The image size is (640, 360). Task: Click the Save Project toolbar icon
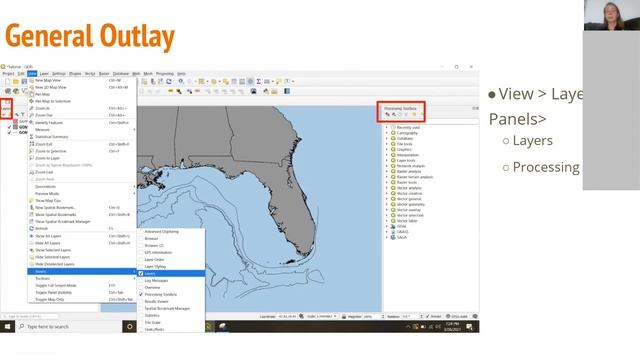pyautogui.click(x=24, y=82)
